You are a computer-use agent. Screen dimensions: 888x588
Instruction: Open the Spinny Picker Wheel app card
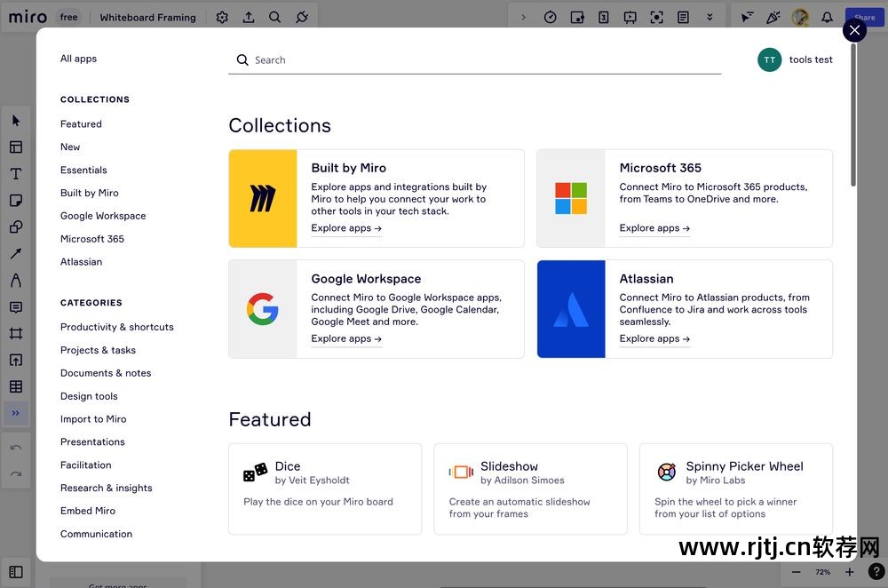click(736, 489)
